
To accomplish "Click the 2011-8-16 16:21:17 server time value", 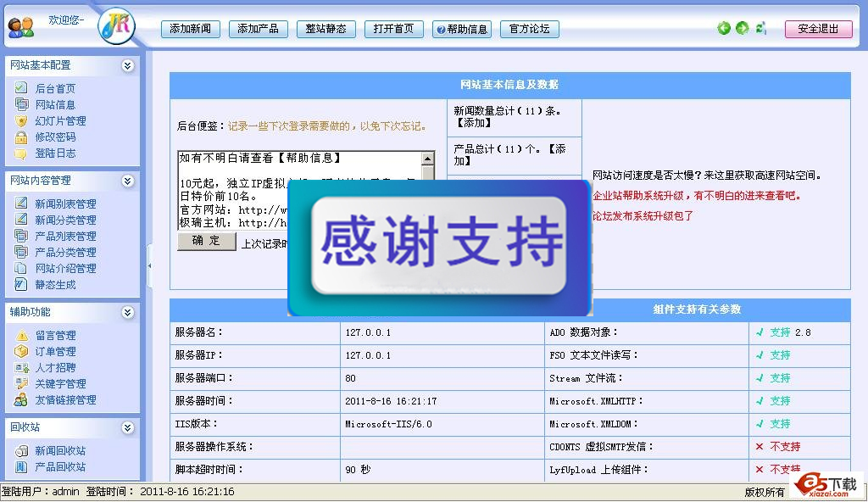I will point(391,401).
